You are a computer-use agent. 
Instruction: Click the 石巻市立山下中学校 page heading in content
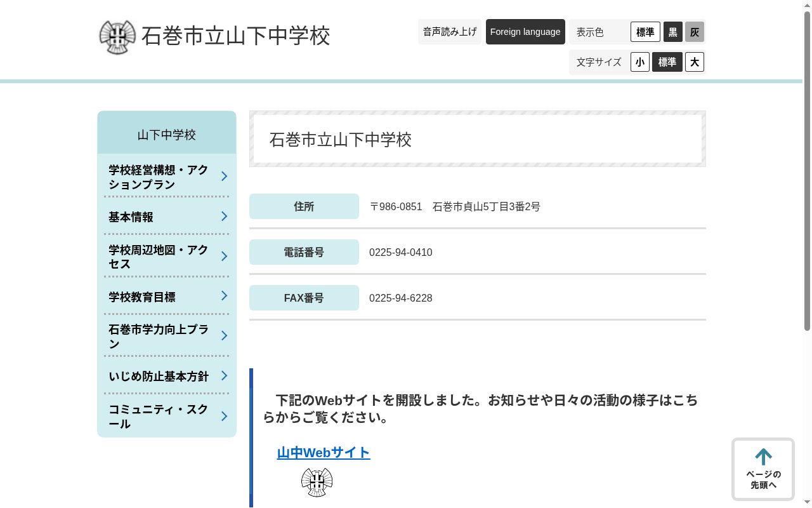pyautogui.click(x=341, y=139)
